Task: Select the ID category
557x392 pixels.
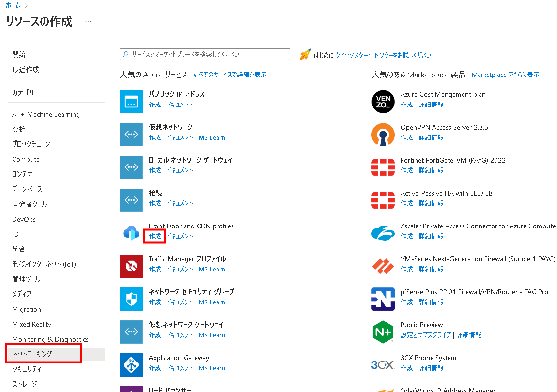Action: [x=15, y=234]
